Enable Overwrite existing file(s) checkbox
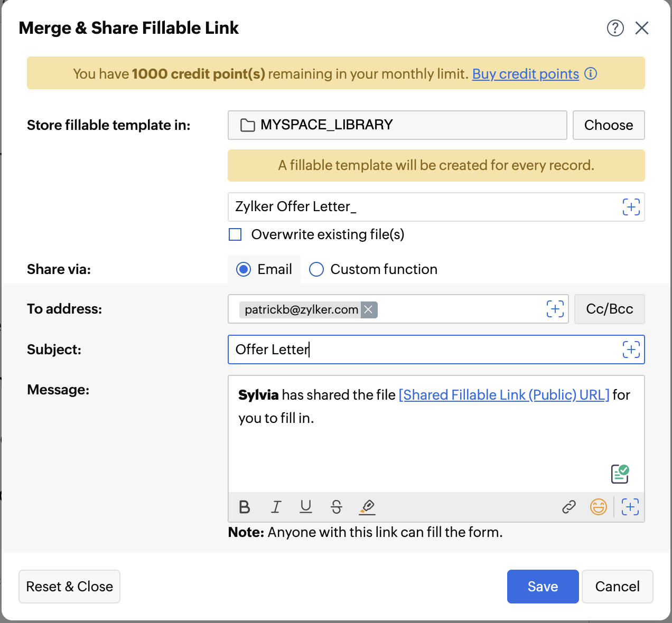The image size is (672, 623). pyautogui.click(x=235, y=234)
